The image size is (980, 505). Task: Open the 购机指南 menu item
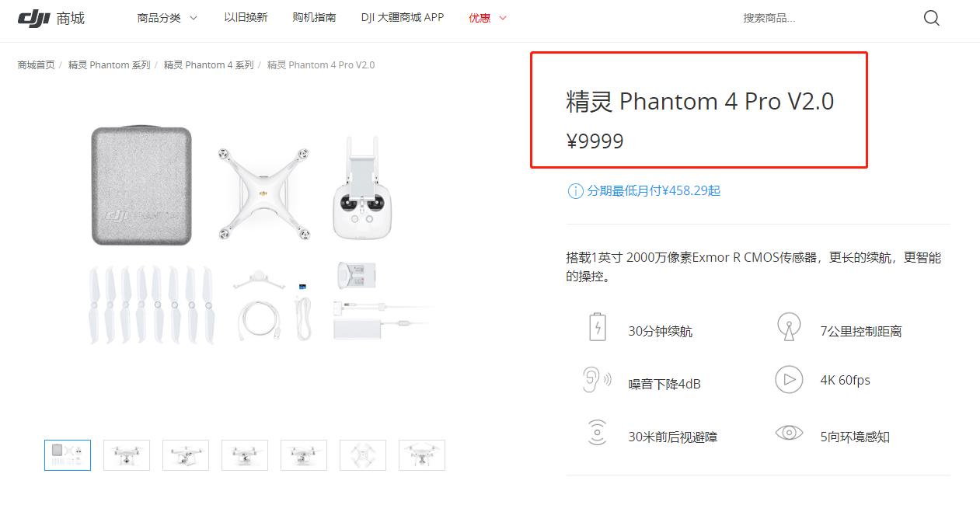(314, 17)
